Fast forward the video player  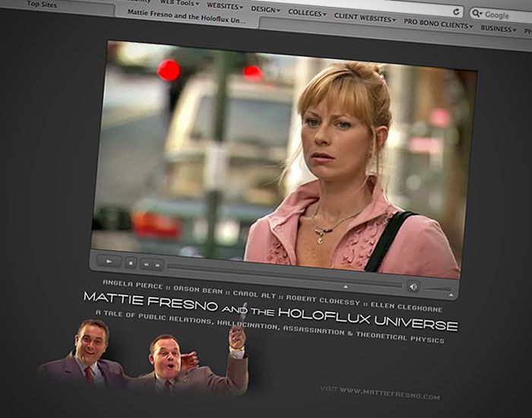pos(158,265)
